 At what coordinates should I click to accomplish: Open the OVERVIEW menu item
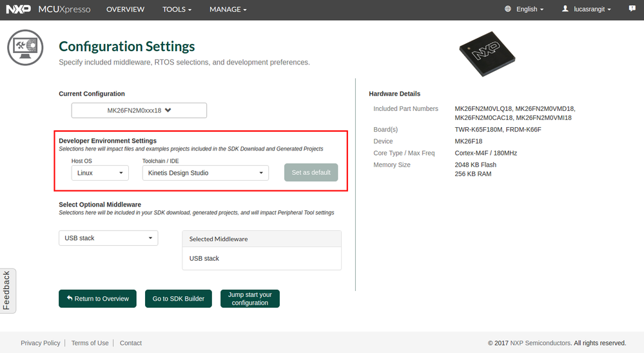pos(125,9)
